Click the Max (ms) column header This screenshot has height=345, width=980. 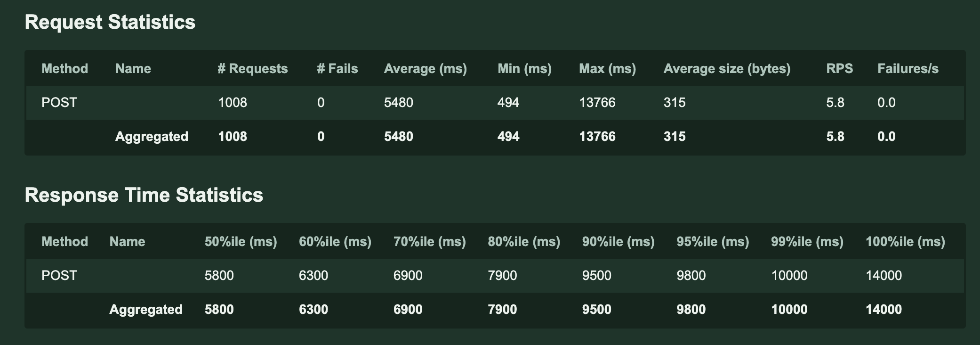pyautogui.click(x=607, y=69)
